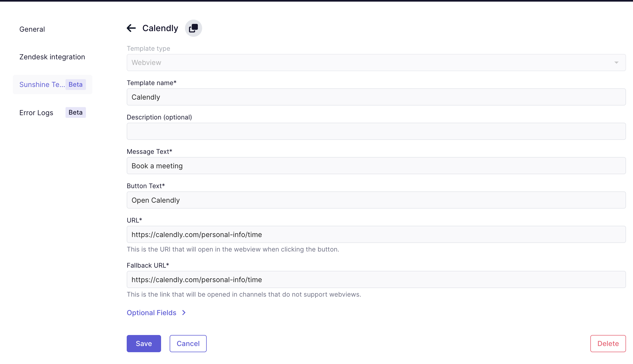Viewport: 633px width, 364px height.
Task: Click the Button Text* label
Action: coord(145,186)
